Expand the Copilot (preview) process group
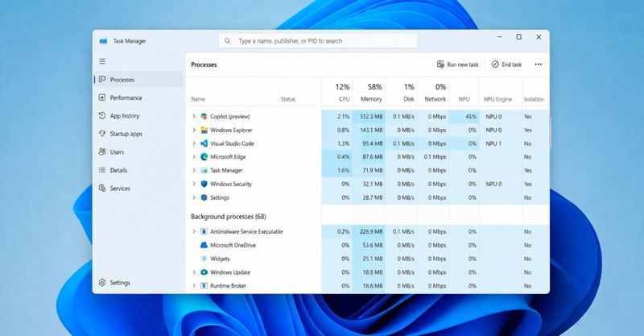 [x=194, y=116]
